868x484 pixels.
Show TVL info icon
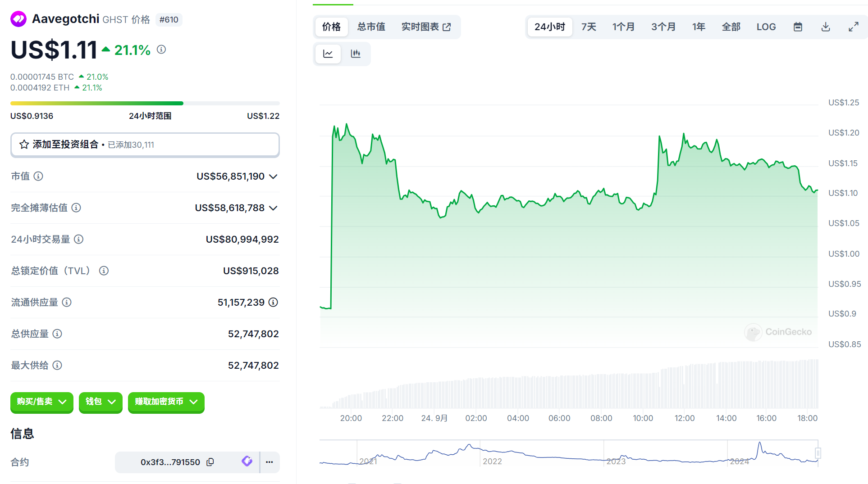104,271
